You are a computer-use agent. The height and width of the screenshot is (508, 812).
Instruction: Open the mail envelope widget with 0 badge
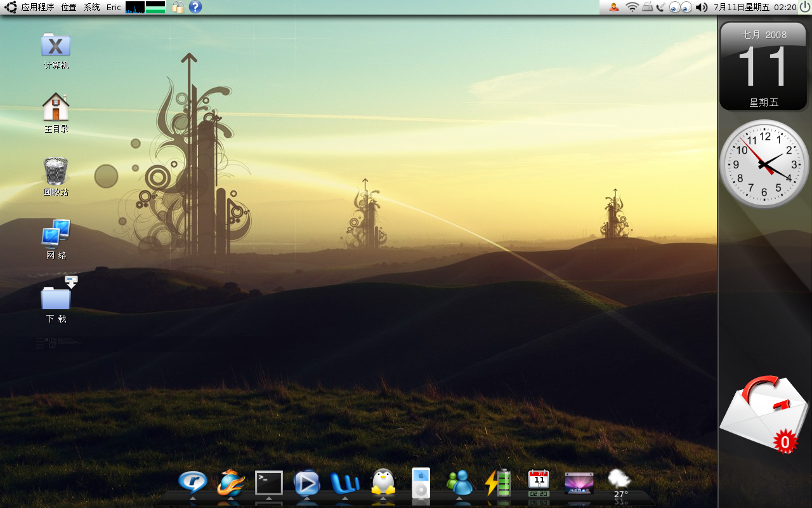point(764,414)
